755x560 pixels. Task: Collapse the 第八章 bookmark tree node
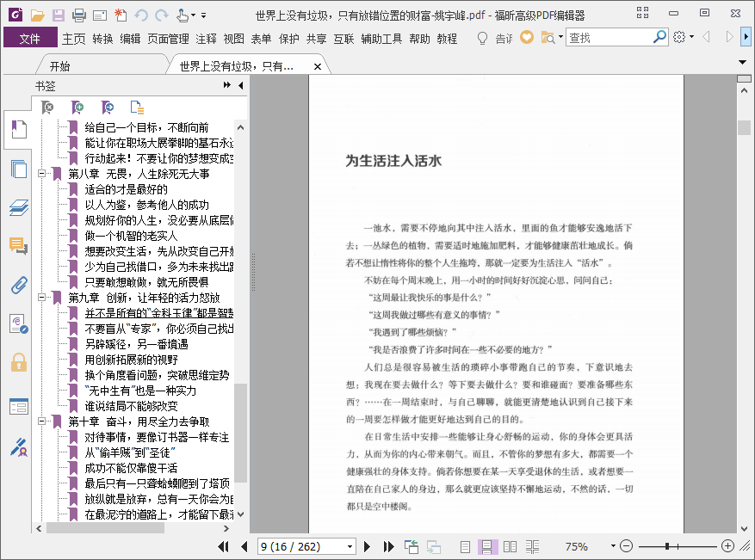point(41,174)
